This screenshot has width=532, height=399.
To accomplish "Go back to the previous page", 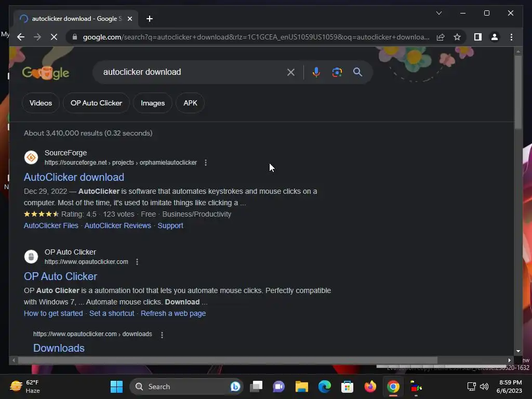I will (21, 37).
